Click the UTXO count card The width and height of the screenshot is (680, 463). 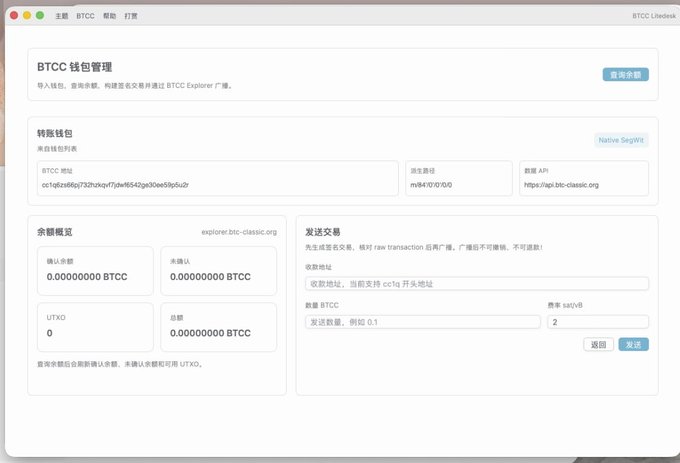point(95,327)
